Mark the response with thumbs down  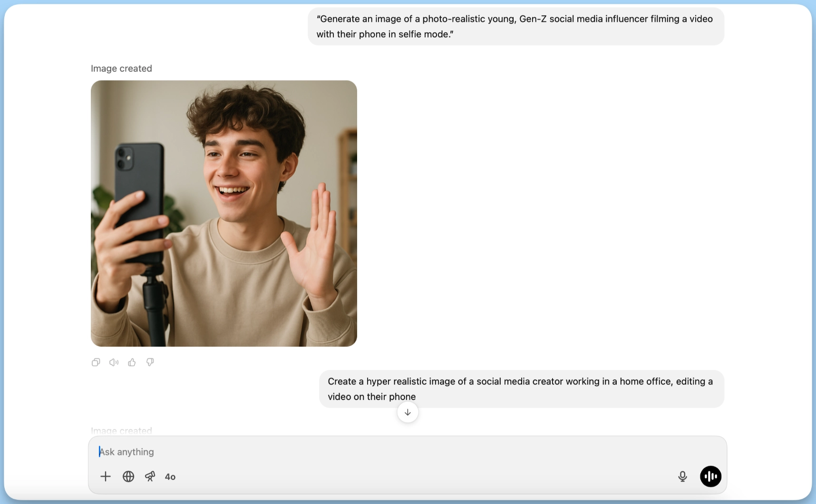coord(150,362)
